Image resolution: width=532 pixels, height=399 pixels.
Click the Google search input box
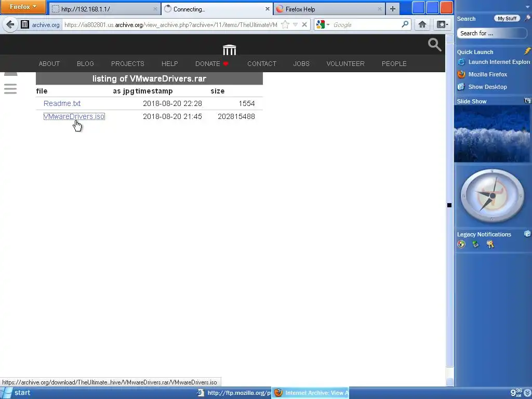coord(366,25)
